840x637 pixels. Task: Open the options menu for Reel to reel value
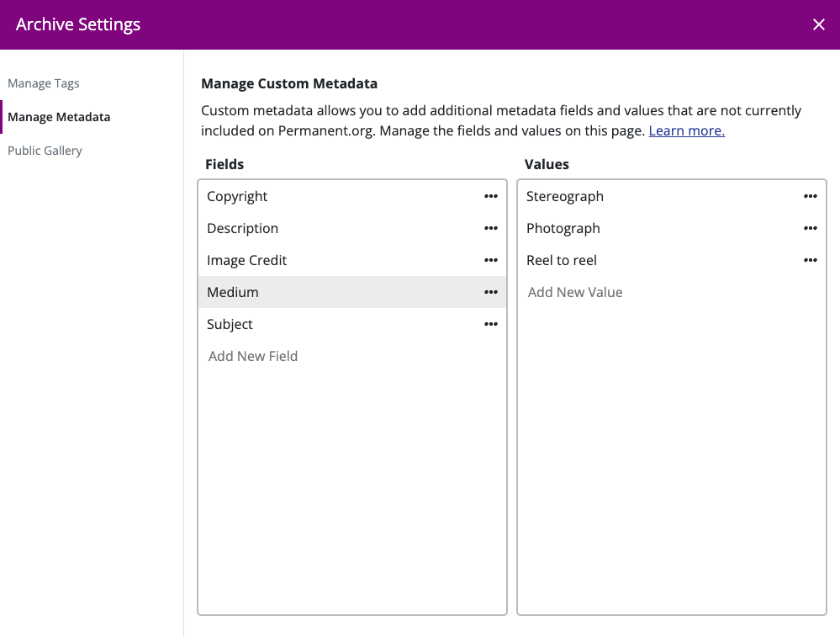(x=811, y=260)
